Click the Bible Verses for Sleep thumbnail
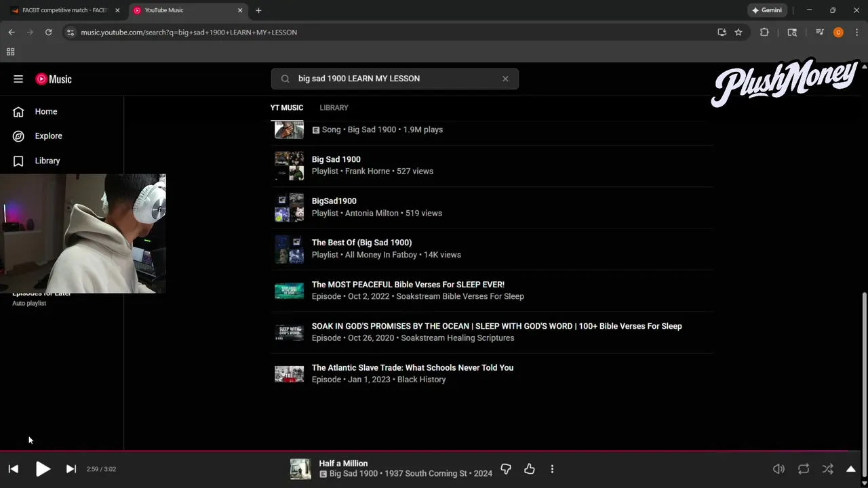 289,291
